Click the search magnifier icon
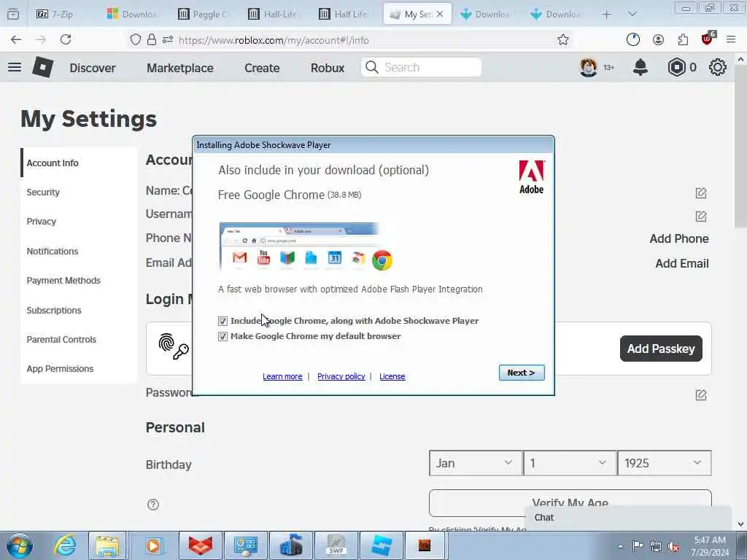This screenshot has height=560, width=747. 372,67
